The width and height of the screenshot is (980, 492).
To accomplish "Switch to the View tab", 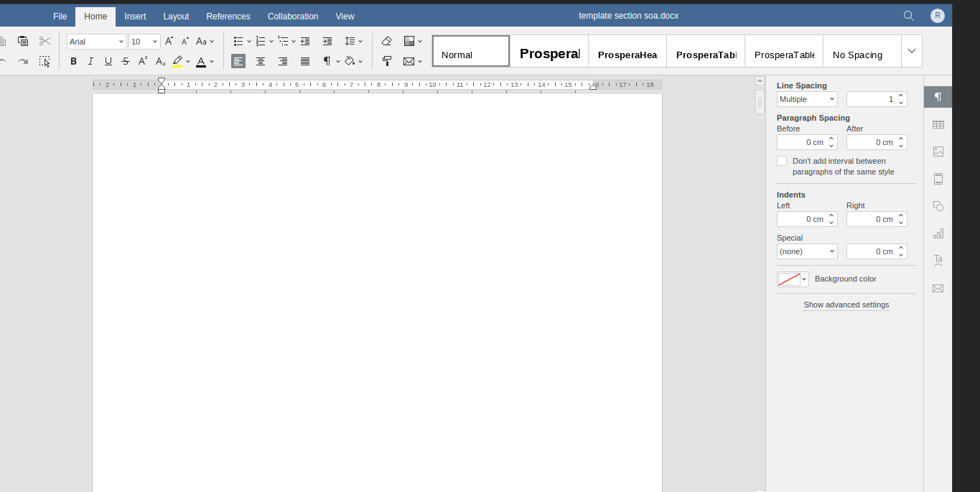I will pyautogui.click(x=345, y=16).
